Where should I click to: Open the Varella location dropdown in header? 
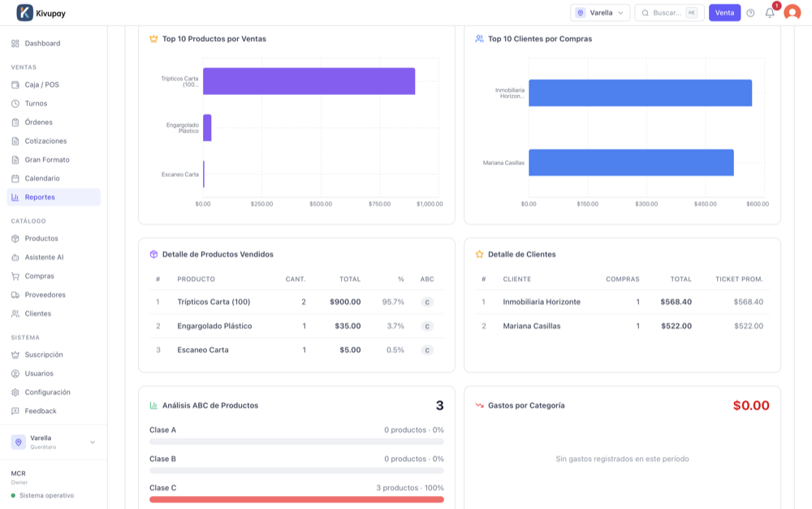(x=600, y=13)
